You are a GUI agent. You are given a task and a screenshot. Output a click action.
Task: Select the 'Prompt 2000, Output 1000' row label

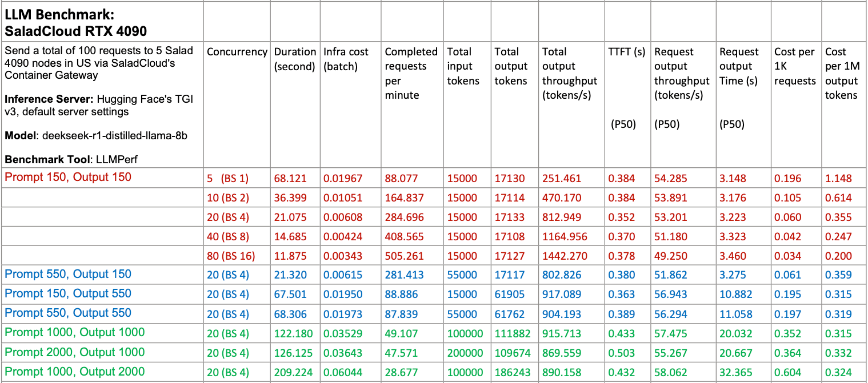pyautogui.click(x=75, y=352)
